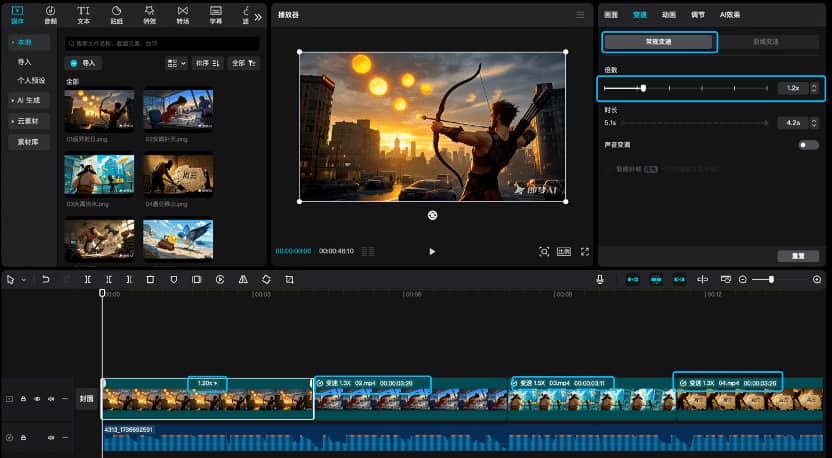The height and width of the screenshot is (458, 832).
Task: Select the flood control media thumbnail 03
Action: click(99, 175)
